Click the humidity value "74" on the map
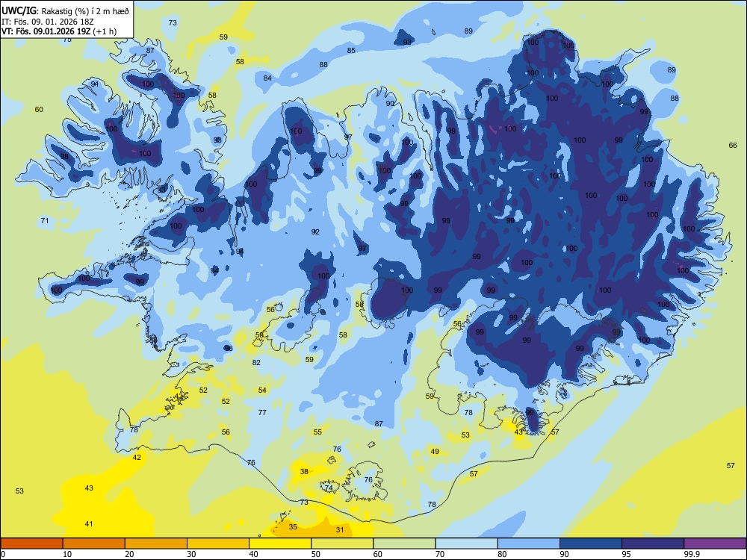 point(328,488)
